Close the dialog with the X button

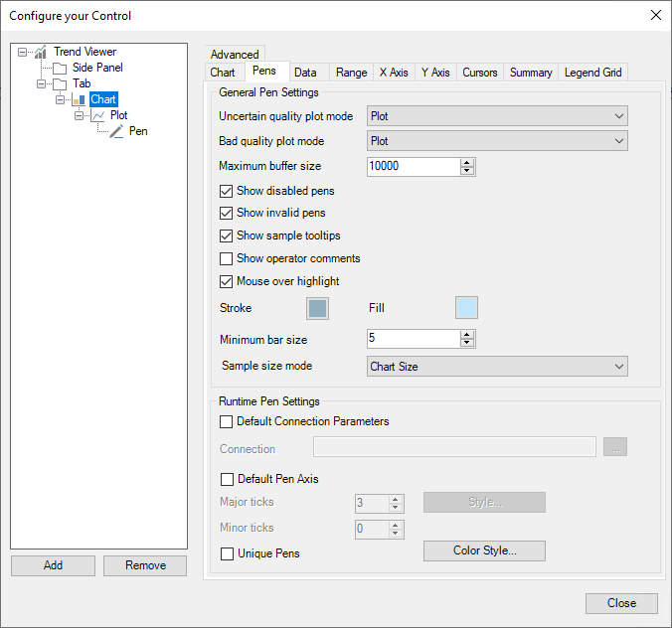tap(656, 16)
